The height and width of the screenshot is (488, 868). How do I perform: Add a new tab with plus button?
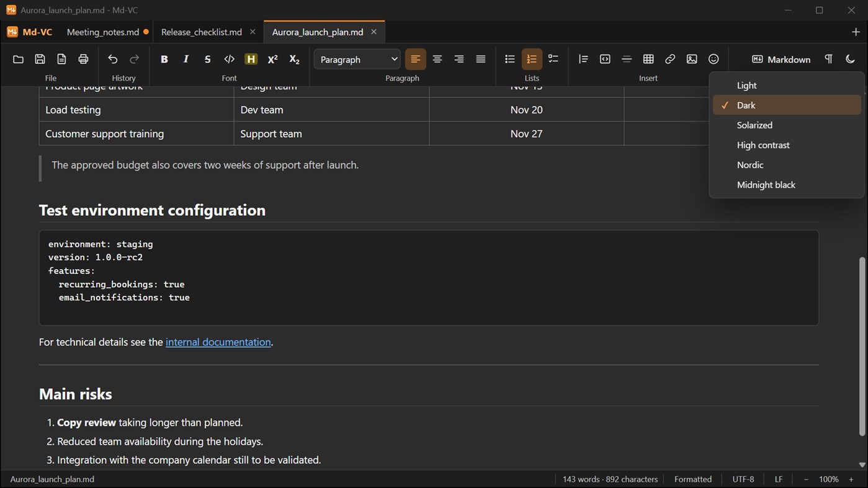click(x=856, y=32)
